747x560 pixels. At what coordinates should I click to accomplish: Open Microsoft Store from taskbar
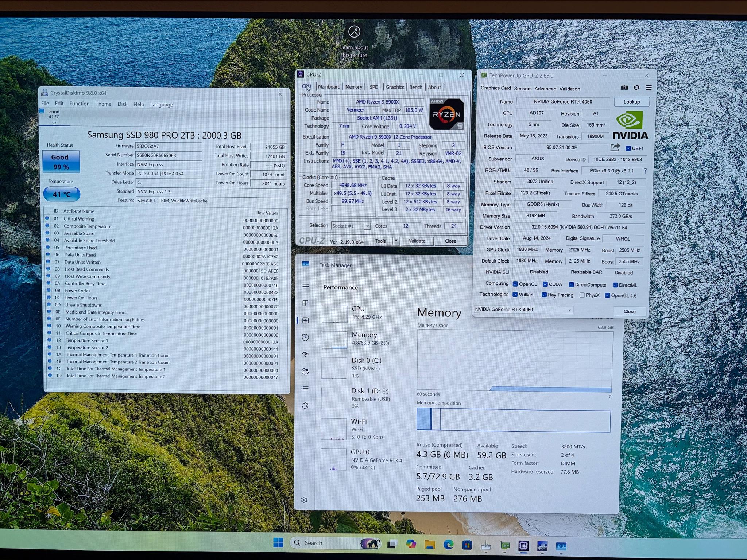click(467, 545)
